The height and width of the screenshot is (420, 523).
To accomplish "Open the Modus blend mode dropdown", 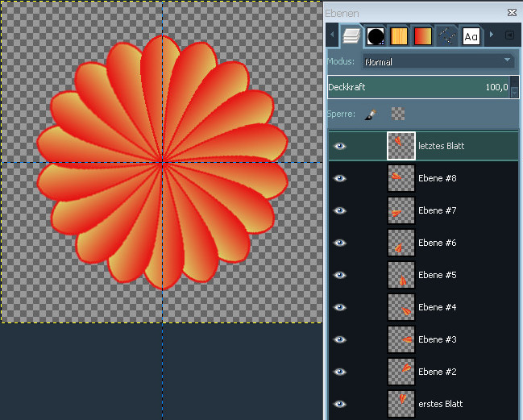I will coord(438,61).
